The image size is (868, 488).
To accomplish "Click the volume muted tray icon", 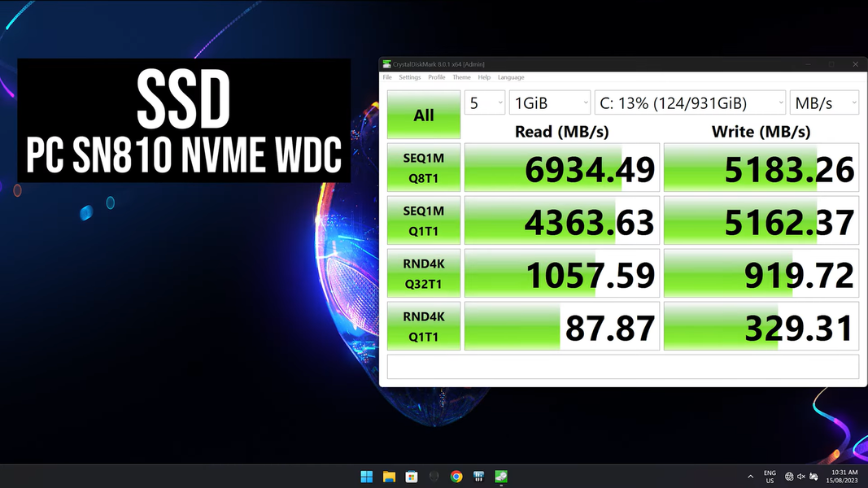I will [801, 477].
